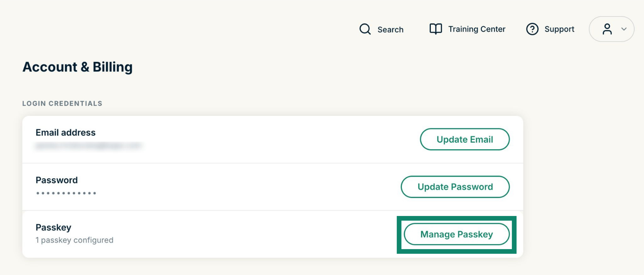Click the Update Password button
The image size is (644, 275).
[455, 187]
